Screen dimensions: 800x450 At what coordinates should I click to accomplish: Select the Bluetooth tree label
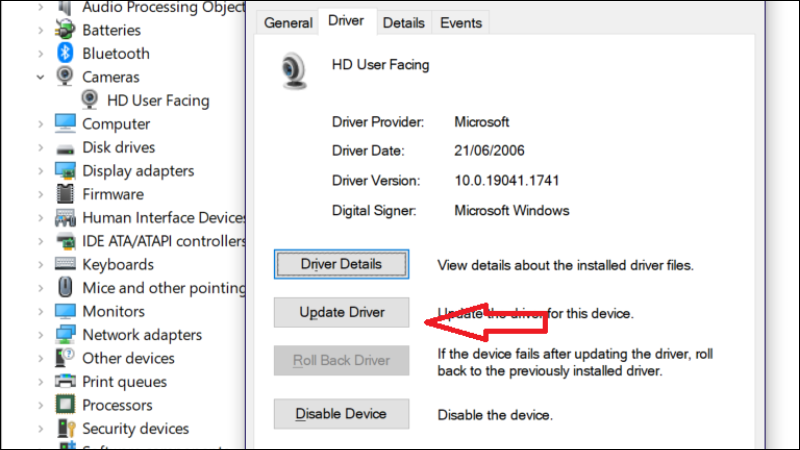click(116, 53)
